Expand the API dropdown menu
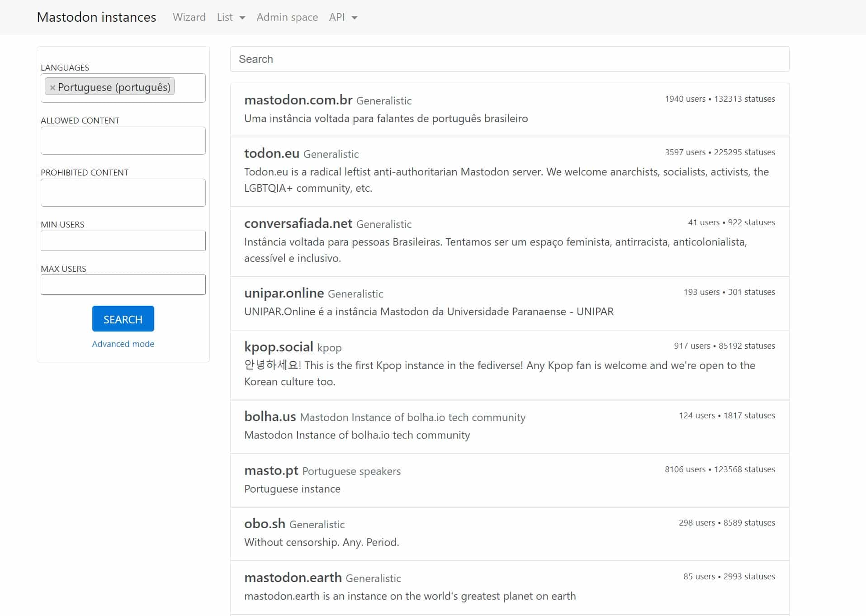 (343, 17)
